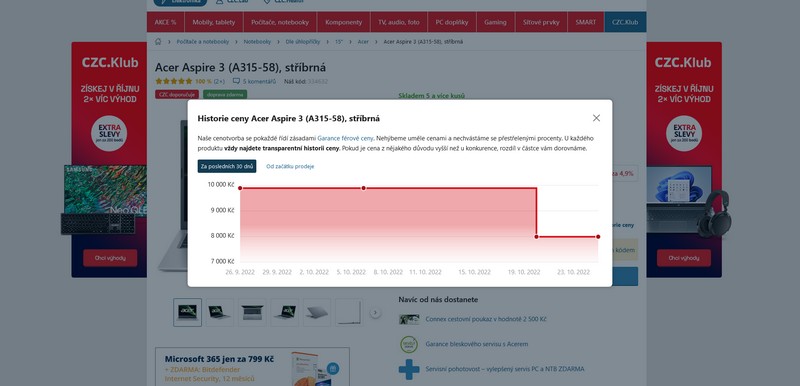Select the first laptop thumbnail image
This screenshot has width=800, height=386.
point(187,313)
